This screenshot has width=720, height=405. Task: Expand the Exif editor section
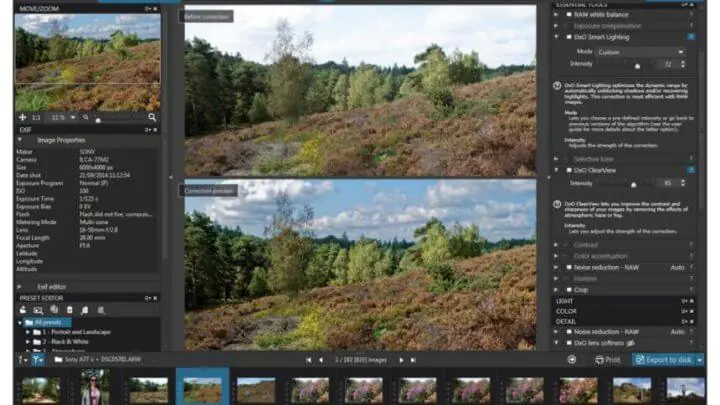20,287
